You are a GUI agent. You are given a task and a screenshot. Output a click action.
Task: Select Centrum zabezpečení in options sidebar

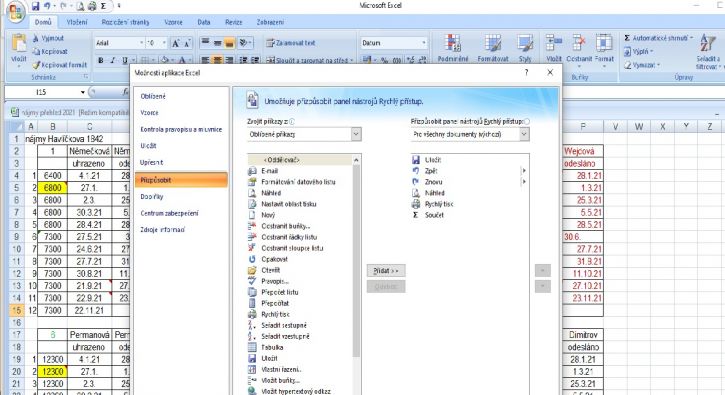tap(169, 213)
